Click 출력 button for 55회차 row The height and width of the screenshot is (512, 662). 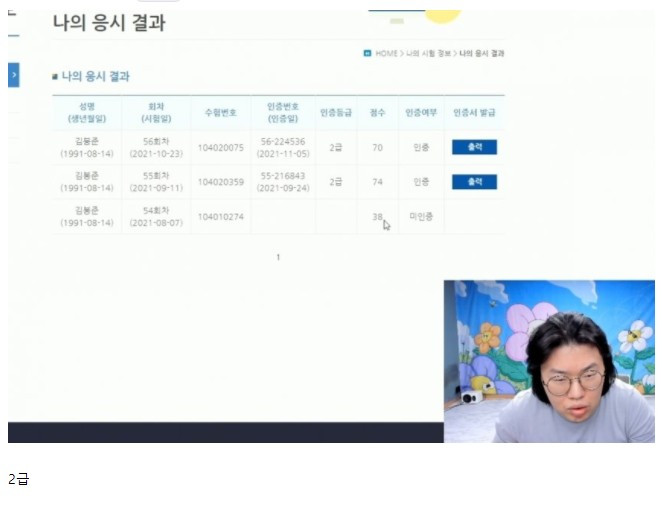(475, 182)
